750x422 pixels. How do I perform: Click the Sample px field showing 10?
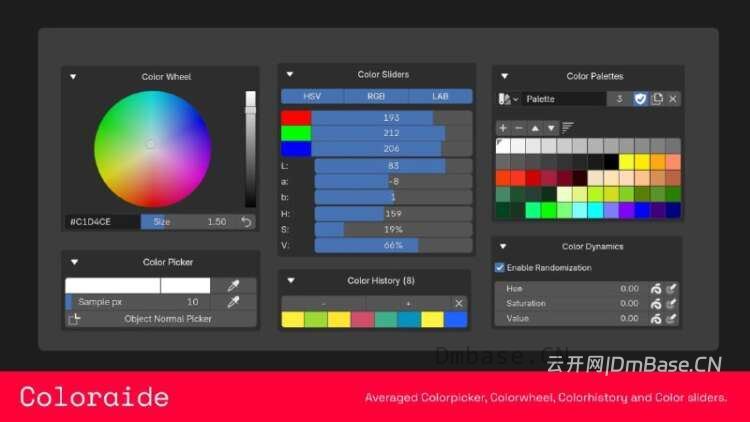(139, 302)
